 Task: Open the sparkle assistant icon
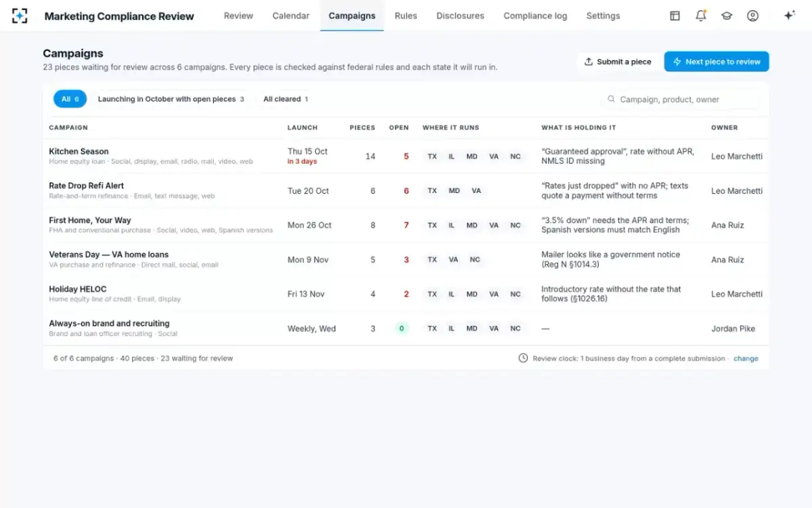(x=789, y=16)
